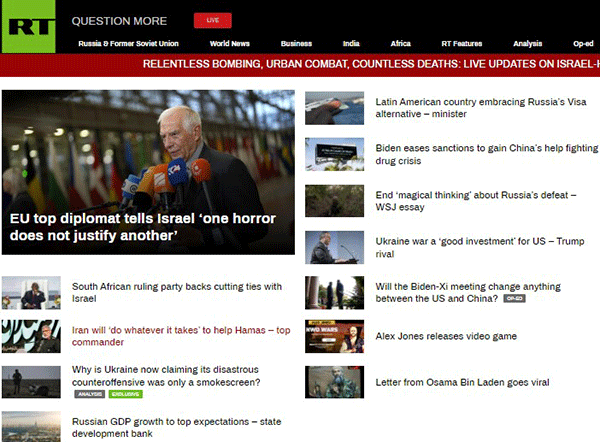Open Ukraine counteroffensive smokescreen article
Viewport: 600px width, 442px height.
[166, 376]
